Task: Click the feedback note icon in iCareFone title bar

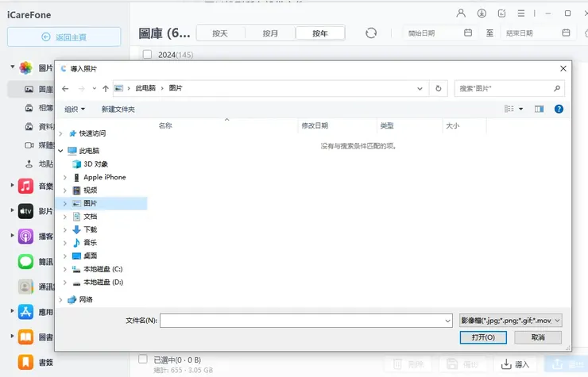Action: pos(501,13)
